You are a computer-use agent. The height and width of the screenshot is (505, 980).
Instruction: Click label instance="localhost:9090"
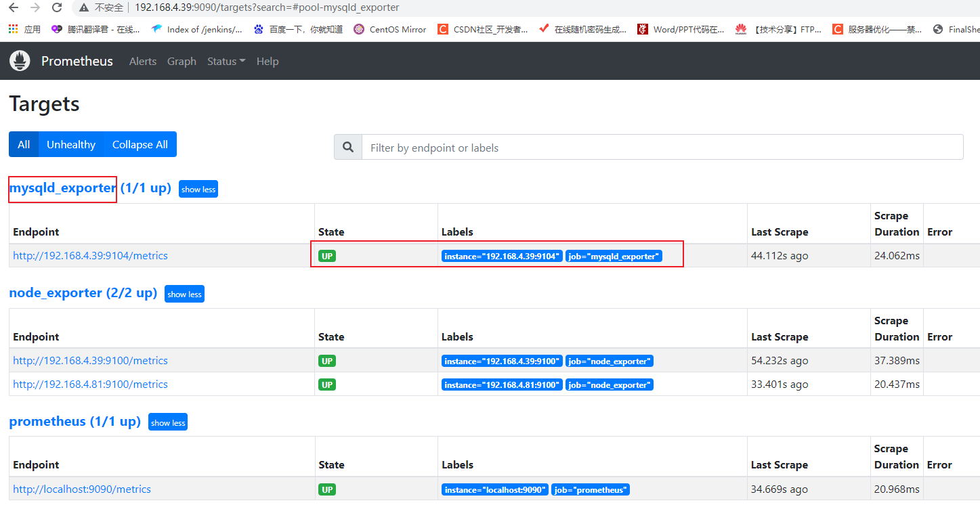click(494, 489)
